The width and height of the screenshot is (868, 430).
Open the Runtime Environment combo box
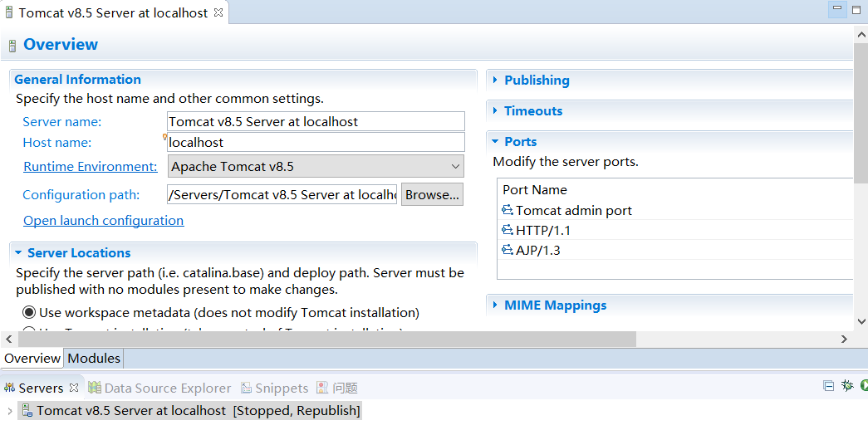(316, 166)
